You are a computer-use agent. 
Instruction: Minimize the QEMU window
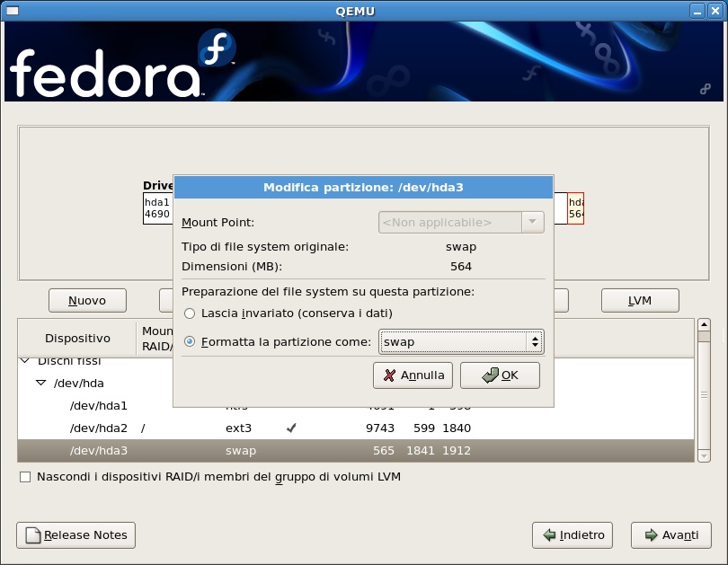tap(697, 11)
